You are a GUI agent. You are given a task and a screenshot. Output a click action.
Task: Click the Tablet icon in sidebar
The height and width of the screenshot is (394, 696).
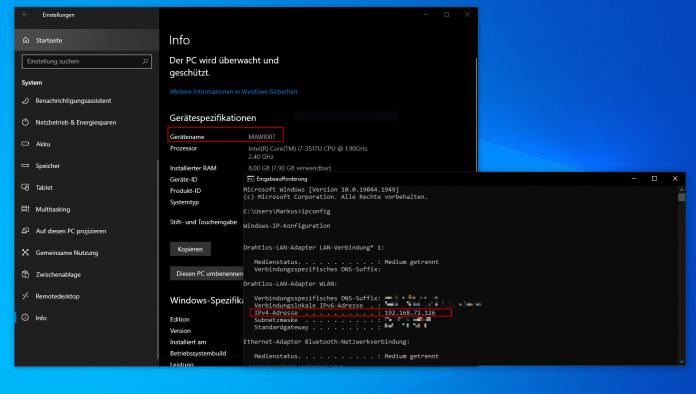(x=25, y=187)
